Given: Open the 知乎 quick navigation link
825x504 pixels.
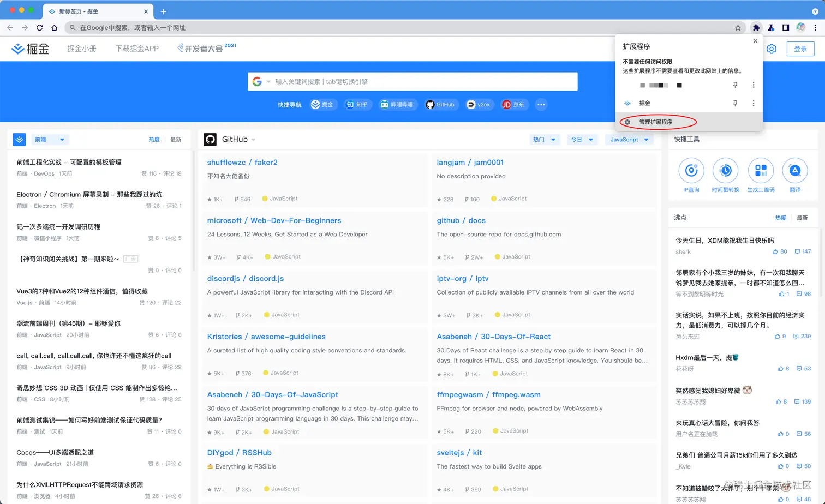Looking at the screenshot, I should click(357, 105).
